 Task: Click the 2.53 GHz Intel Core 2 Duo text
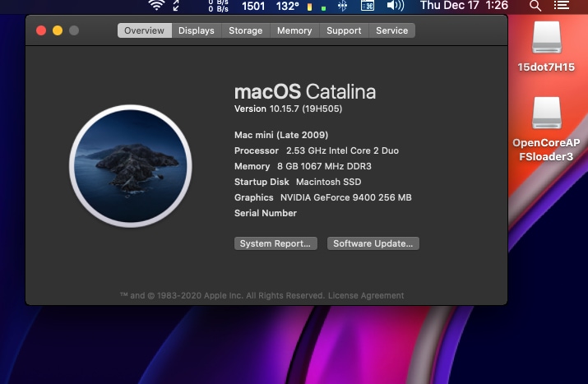click(x=342, y=150)
